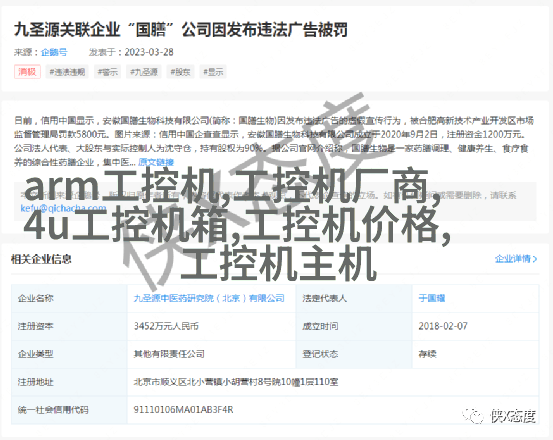Select company type 其他有限责任公司
The height and width of the screenshot is (440, 553).
point(169,354)
